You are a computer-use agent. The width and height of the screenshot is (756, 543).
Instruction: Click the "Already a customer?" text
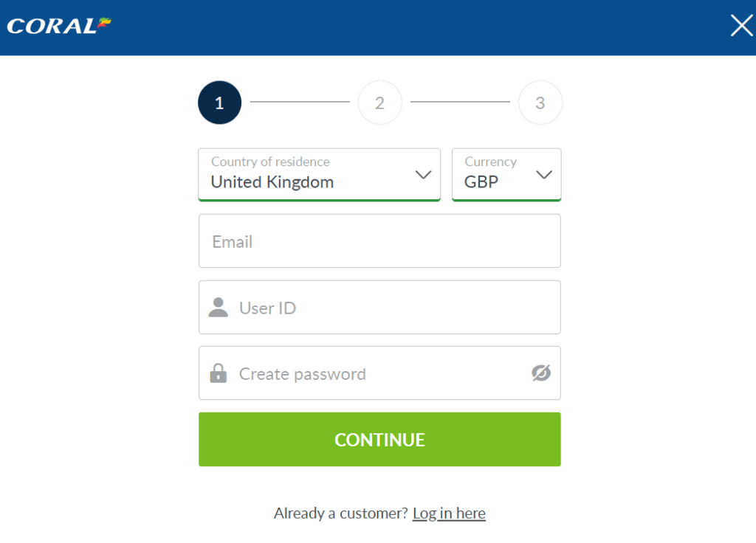click(340, 513)
